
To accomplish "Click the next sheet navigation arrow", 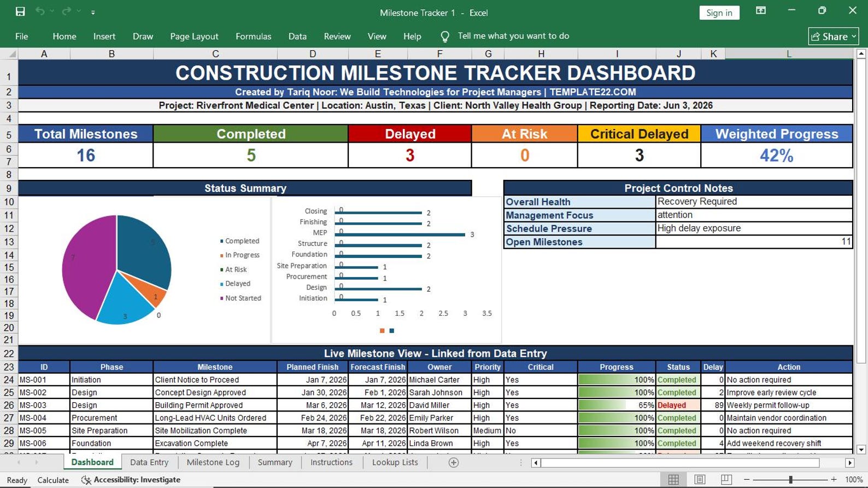I will point(36,462).
